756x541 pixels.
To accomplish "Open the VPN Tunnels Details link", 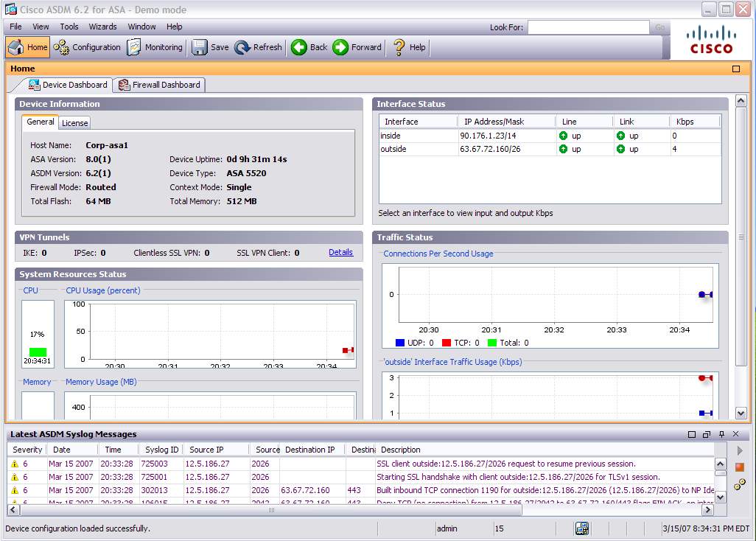I will [341, 252].
